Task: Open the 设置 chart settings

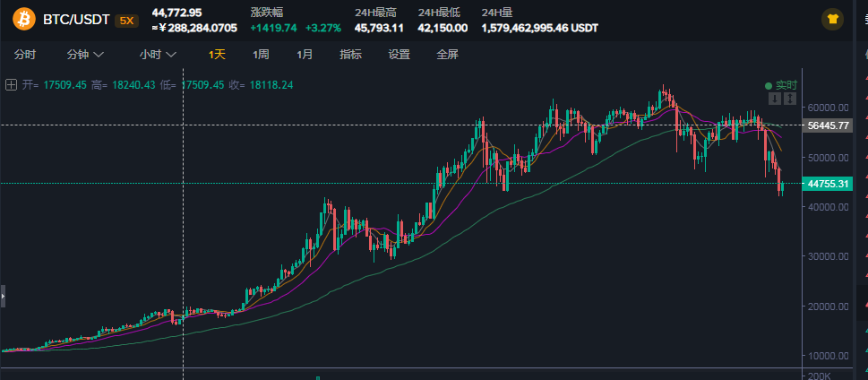Action: (400, 55)
